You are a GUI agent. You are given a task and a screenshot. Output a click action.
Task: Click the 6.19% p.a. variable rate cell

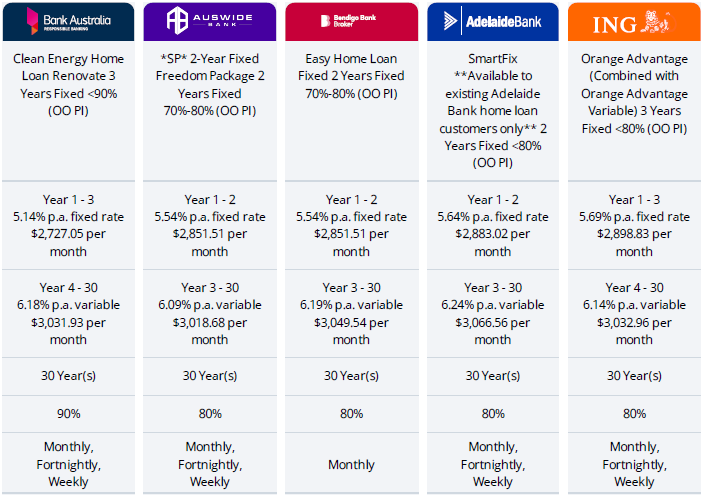(x=351, y=314)
